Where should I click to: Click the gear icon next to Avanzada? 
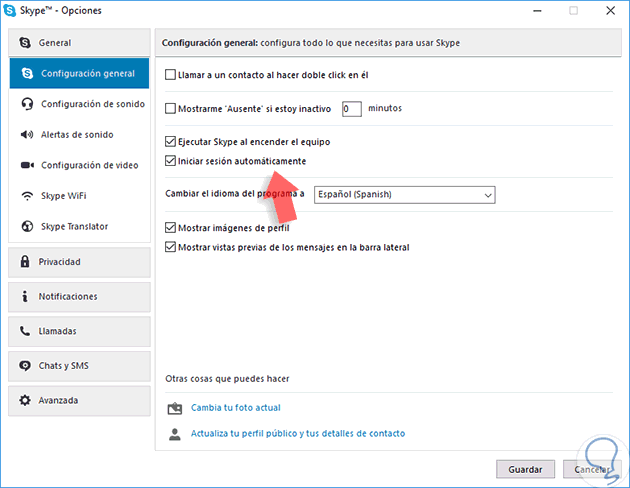tap(25, 400)
